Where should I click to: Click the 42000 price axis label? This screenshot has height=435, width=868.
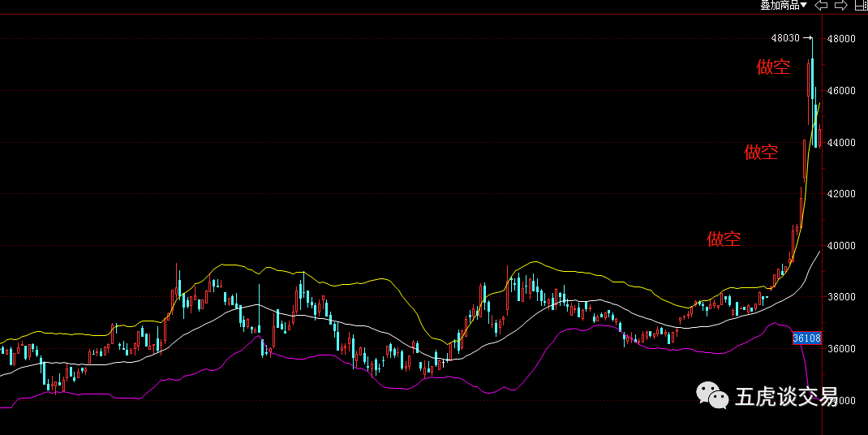(841, 194)
